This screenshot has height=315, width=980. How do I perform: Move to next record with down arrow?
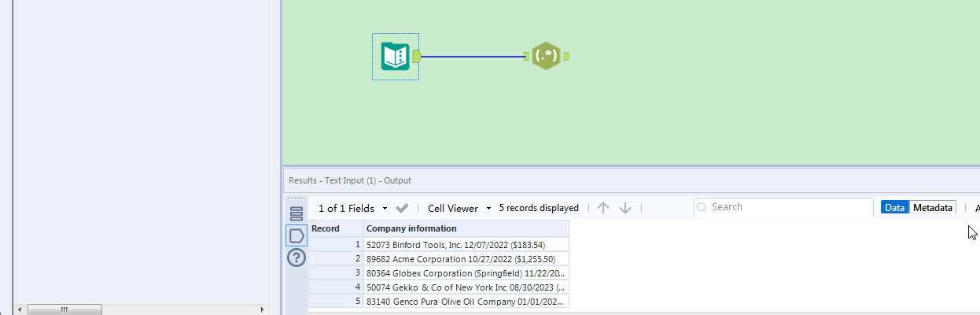point(625,208)
